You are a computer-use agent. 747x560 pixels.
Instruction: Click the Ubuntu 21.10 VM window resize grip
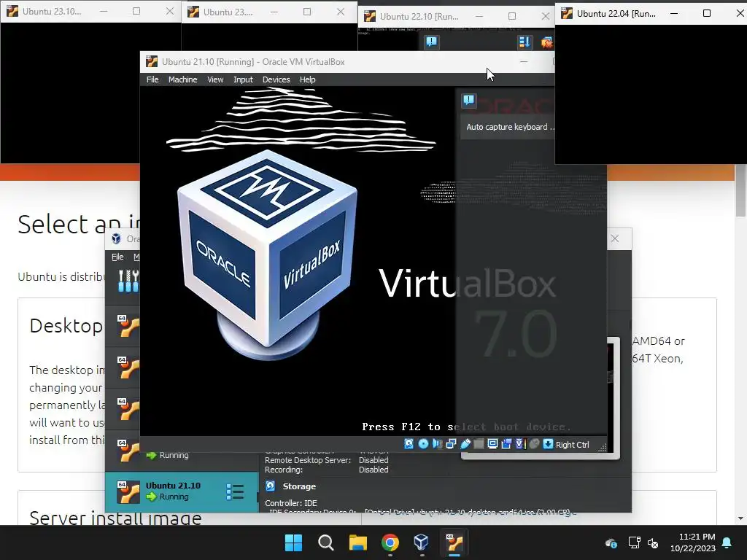point(603,447)
